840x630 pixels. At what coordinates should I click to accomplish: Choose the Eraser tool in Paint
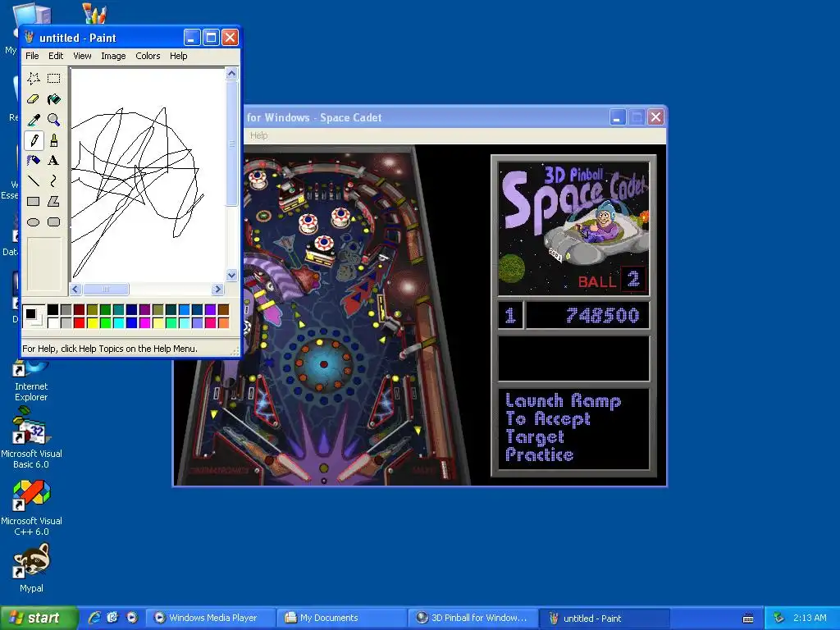pyautogui.click(x=33, y=99)
